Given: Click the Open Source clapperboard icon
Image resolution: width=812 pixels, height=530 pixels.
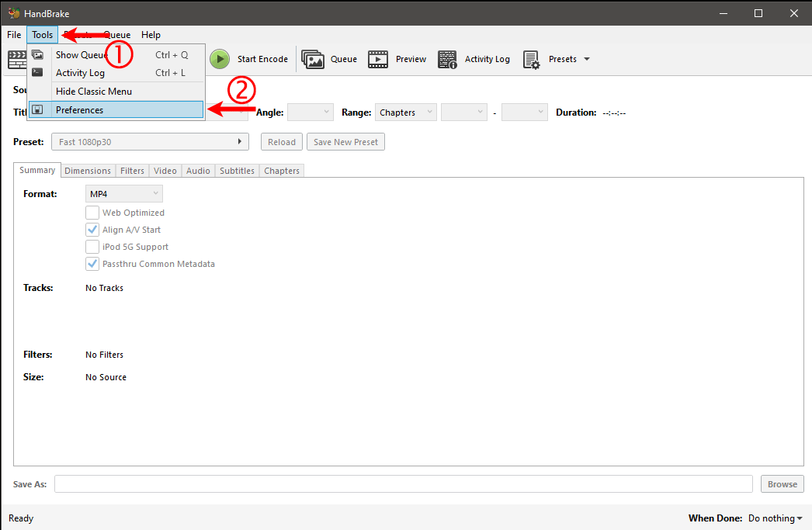Looking at the screenshot, I should (17, 59).
